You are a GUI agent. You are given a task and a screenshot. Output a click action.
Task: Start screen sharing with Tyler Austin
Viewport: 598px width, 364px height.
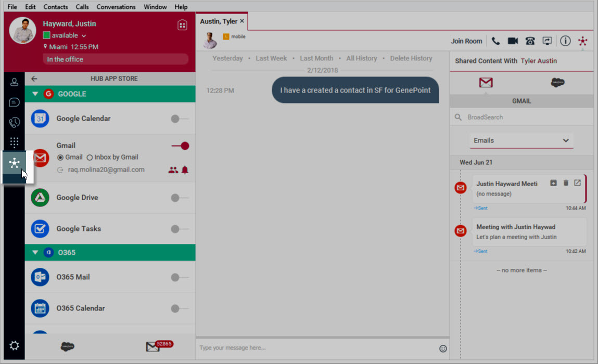(548, 41)
